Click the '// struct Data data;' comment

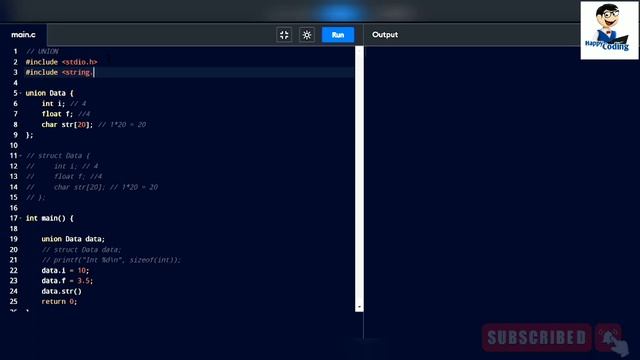81,249
